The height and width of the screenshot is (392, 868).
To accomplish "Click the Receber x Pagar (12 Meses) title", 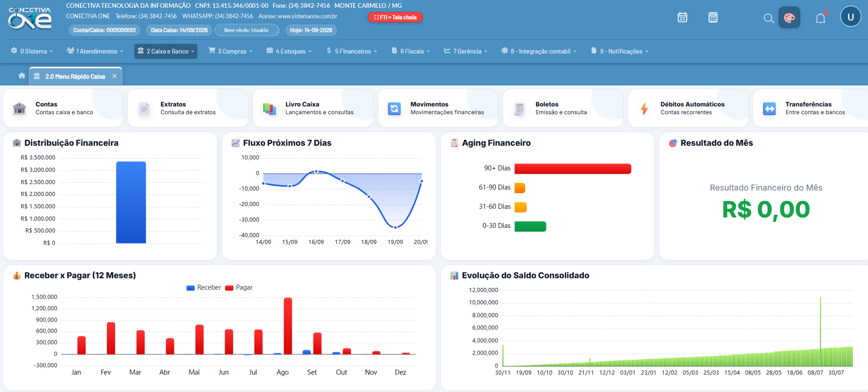I will click(x=80, y=275).
